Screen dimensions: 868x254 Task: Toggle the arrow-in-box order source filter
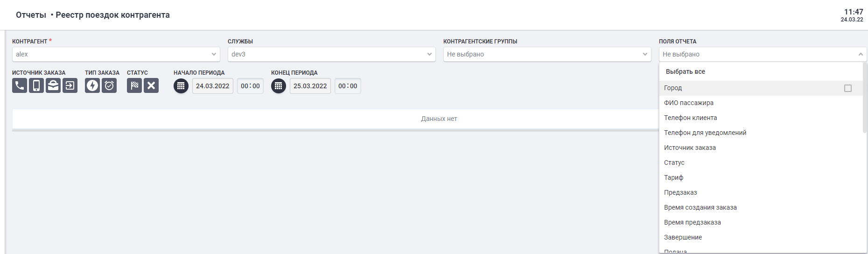70,85
